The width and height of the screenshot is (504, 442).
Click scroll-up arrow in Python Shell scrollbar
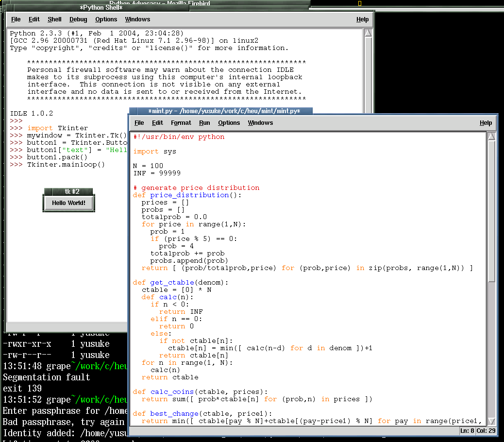[368, 34]
